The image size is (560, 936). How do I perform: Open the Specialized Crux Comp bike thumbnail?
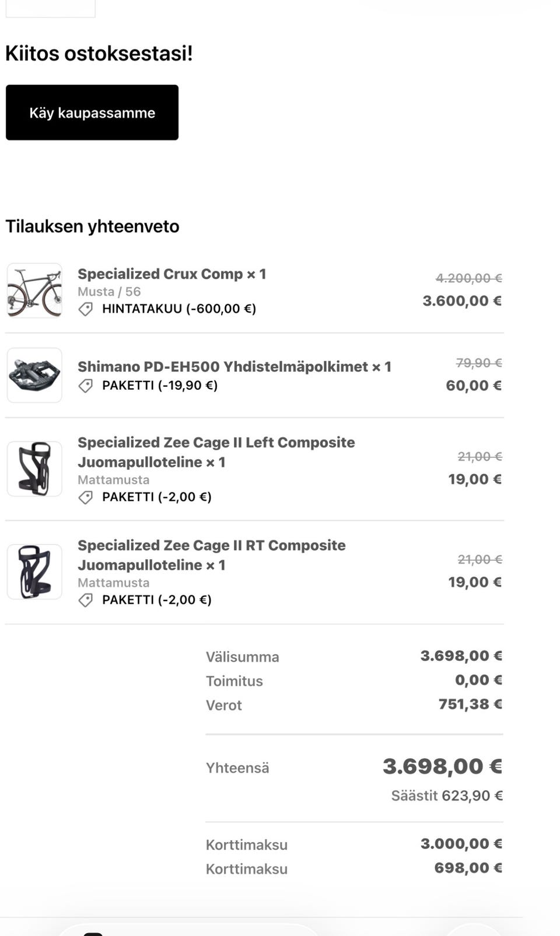click(34, 291)
